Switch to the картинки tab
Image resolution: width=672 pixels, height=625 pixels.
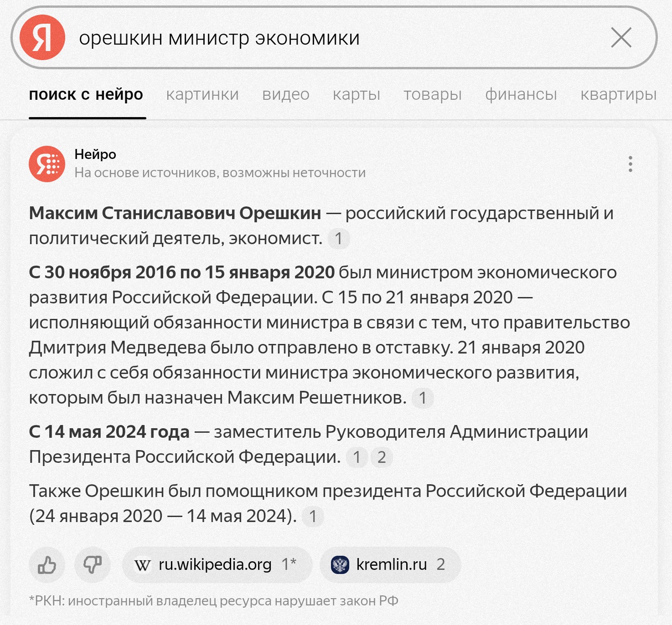click(x=202, y=94)
